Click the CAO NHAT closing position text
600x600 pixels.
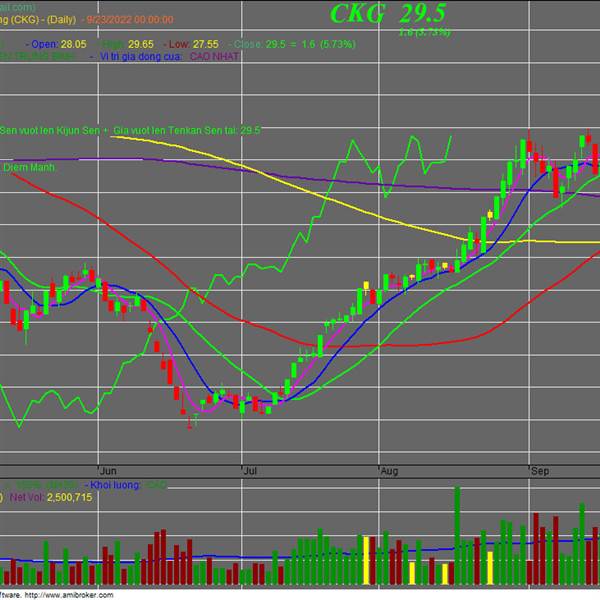tap(214, 57)
